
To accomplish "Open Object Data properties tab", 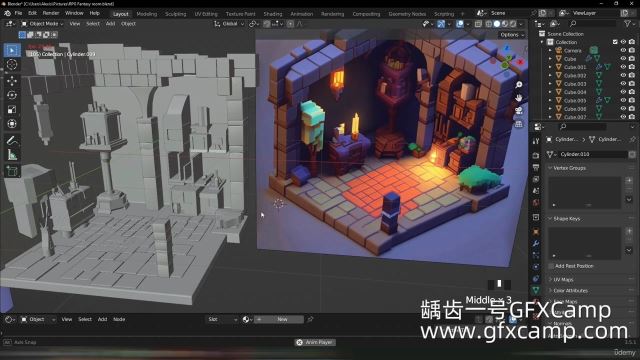I will click(x=536, y=290).
